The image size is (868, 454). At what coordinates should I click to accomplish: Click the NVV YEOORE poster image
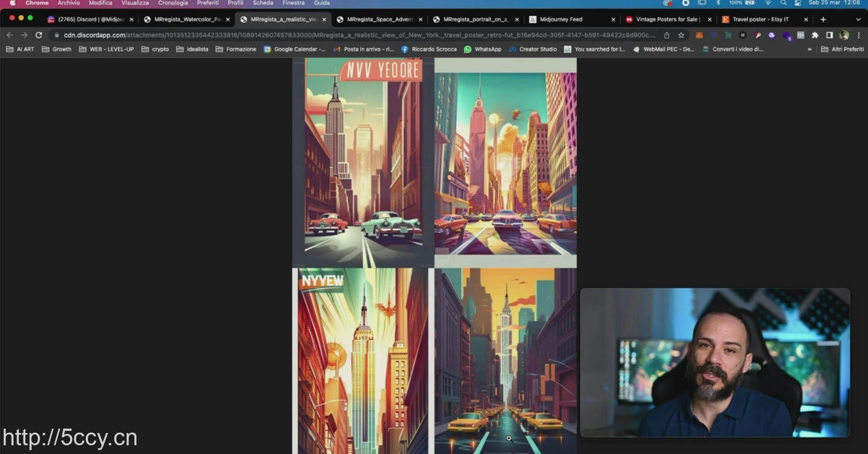(363, 163)
